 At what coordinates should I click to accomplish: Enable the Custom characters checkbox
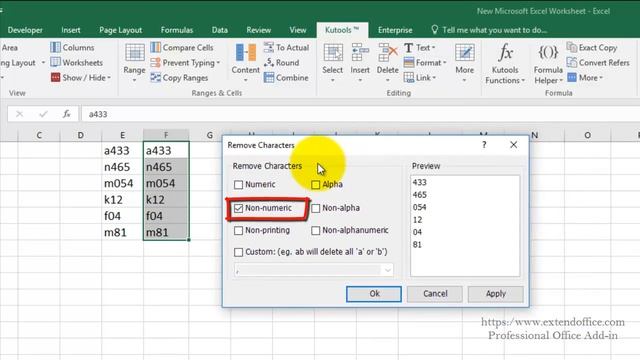[x=238, y=252]
